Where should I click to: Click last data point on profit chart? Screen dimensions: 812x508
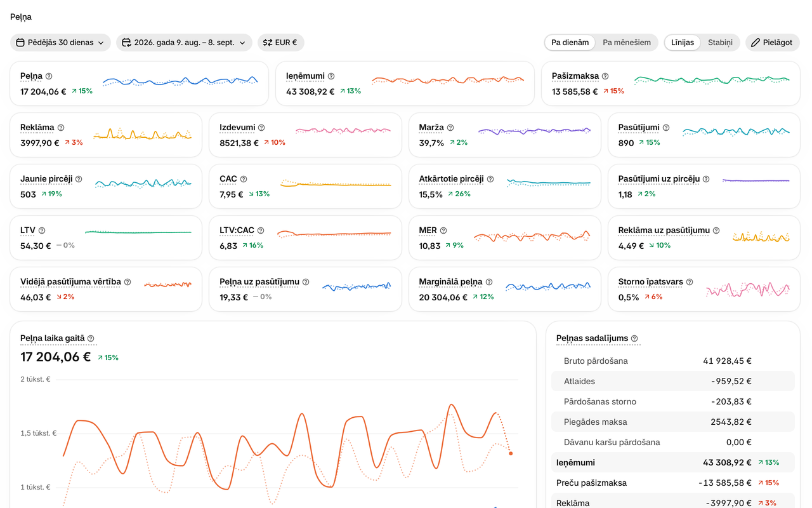pos(511,453)
